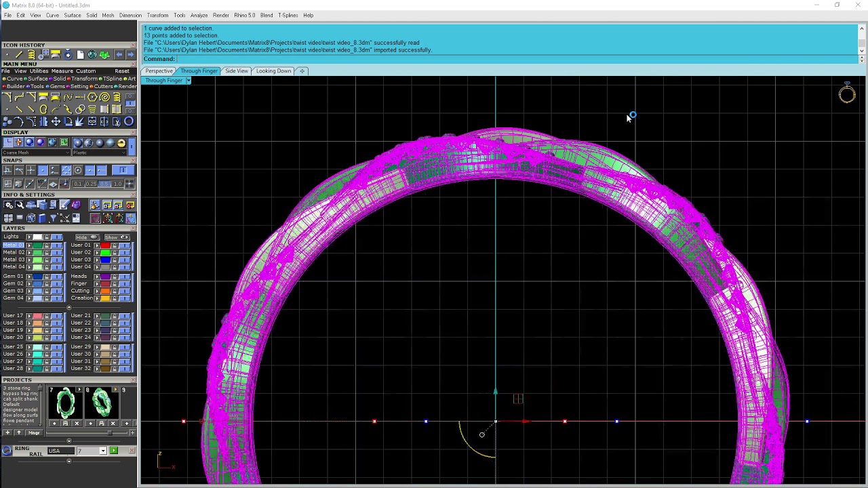
Task: Select project thumbnail 8
Action: pos(100,403)
